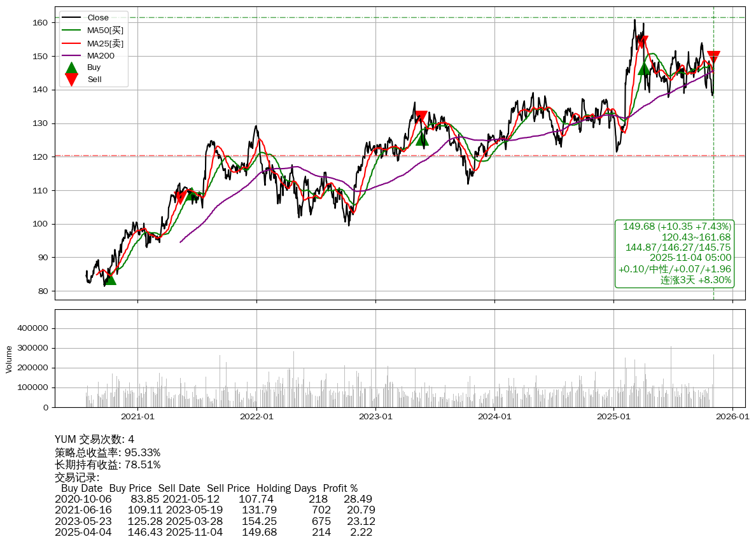Viewport: 756px width, 544px height.
Task: Click the MA50[买] legend label
Action: pos(105,30)
